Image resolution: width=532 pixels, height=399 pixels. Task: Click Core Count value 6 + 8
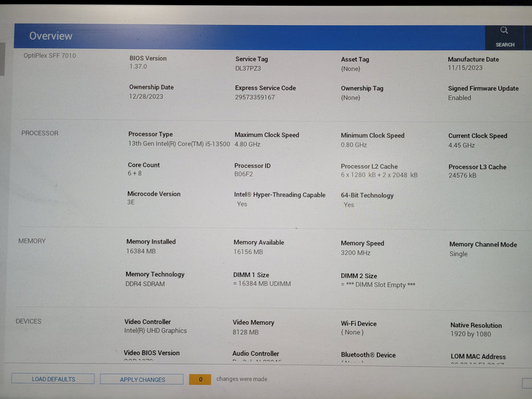pyautogui.click(x=135, y=173)
